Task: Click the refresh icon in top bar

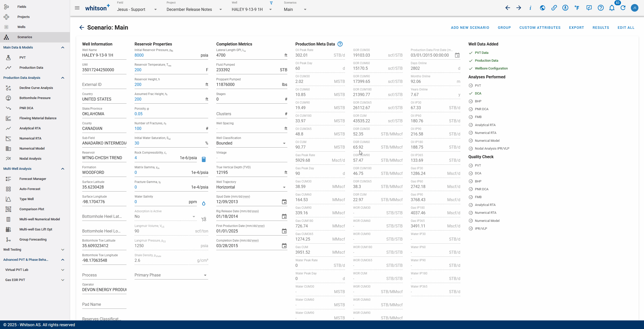Action: click(623, 8)
